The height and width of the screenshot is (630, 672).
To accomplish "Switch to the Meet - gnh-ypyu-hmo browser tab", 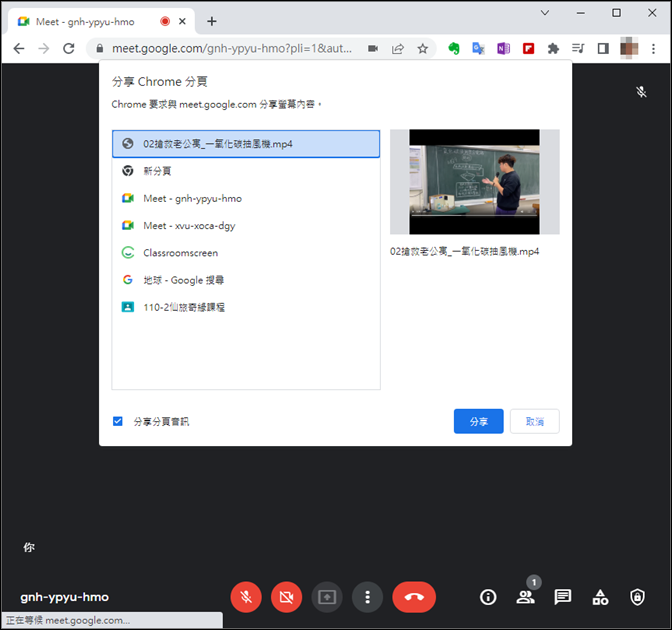I will (x=101, y=21).
